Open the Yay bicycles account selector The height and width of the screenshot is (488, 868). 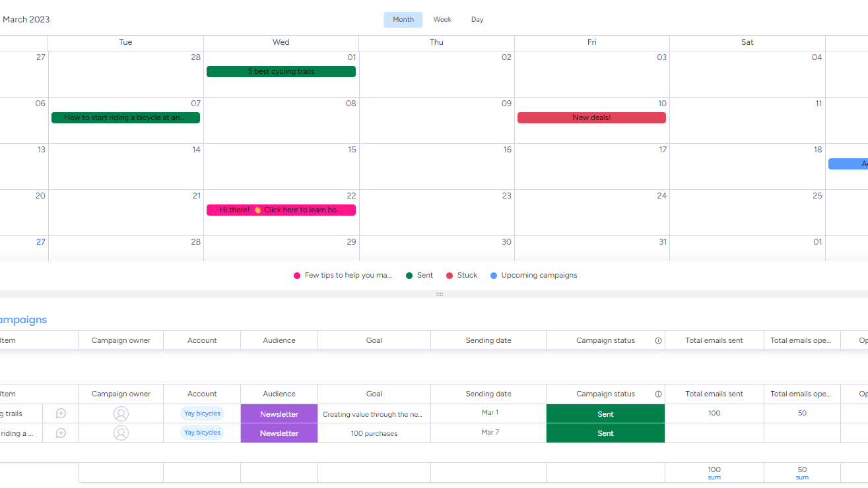click(x=202, y=413)
